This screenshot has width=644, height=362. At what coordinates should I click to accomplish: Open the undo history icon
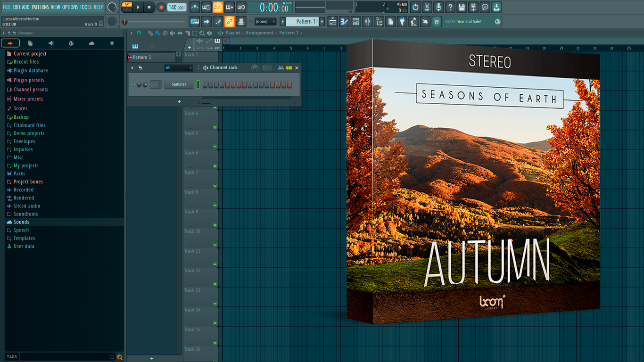[415, 7]
